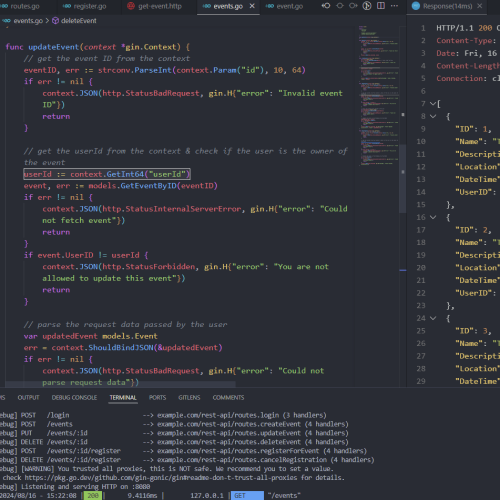Click HTTP/1.1 200 on response line 1
Viewport: 500px width, 500px height.
click(464, 28)
